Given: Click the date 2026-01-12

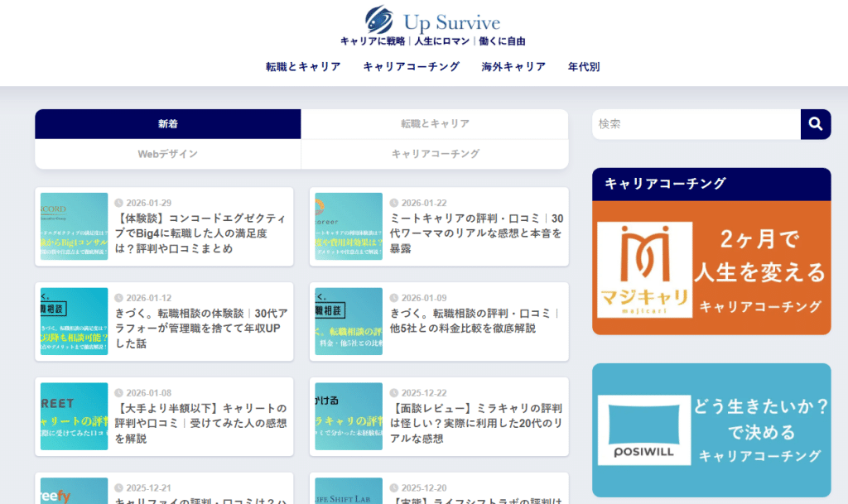Looking at the screenshot, I should pyautogui.click(x=149, y=298).
